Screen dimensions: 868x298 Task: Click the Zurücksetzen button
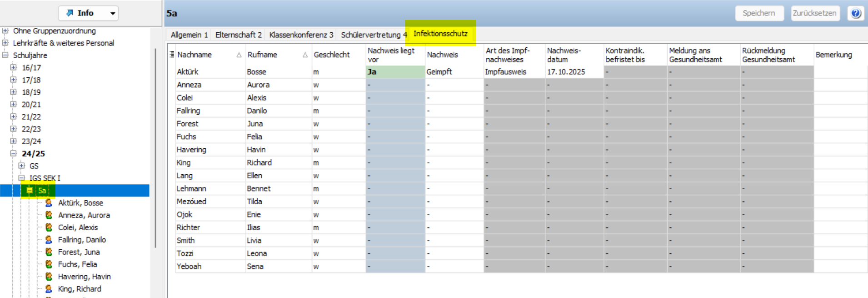(814, 13)
